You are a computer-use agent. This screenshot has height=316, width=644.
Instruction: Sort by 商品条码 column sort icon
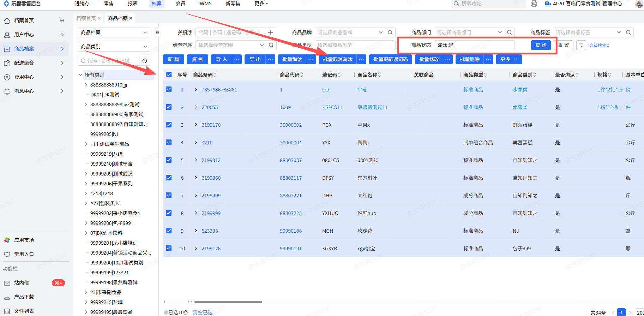tap(215, 75)
